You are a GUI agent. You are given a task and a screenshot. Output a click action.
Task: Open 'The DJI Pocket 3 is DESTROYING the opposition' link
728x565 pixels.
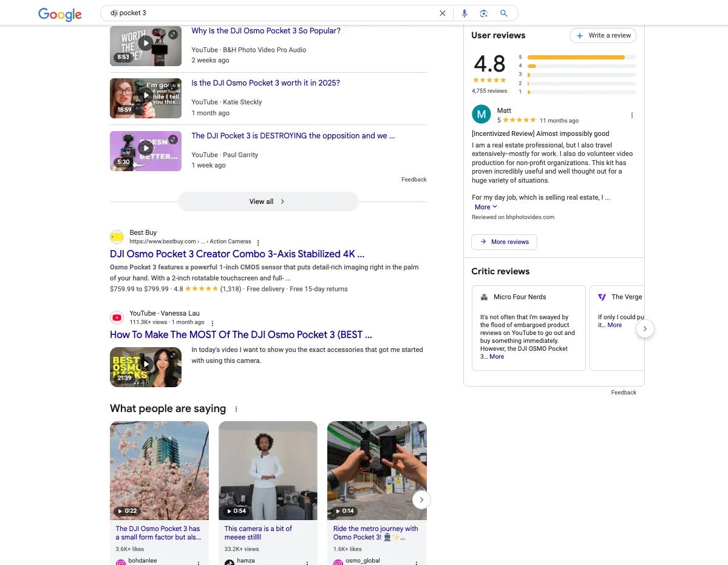pos(293,135)
